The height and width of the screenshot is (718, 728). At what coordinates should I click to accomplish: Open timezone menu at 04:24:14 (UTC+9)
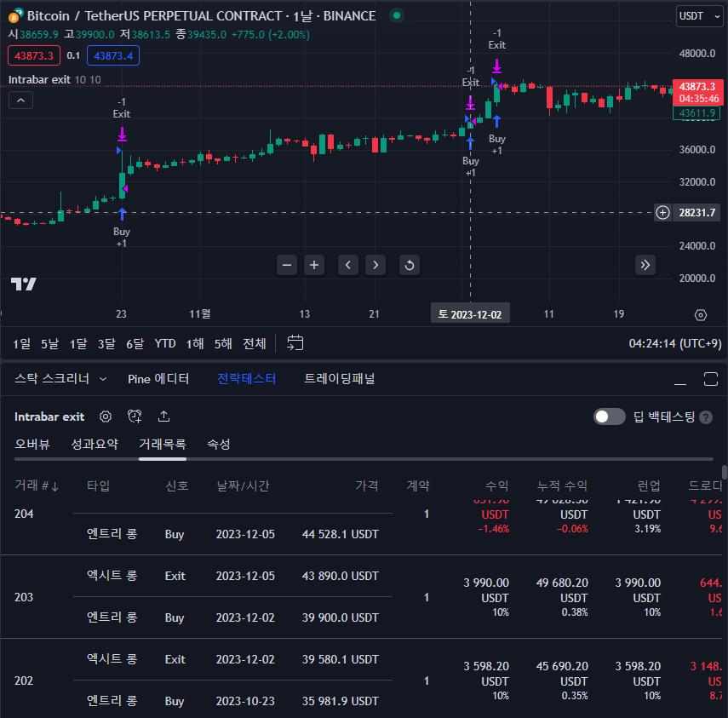tap(675, 344)
